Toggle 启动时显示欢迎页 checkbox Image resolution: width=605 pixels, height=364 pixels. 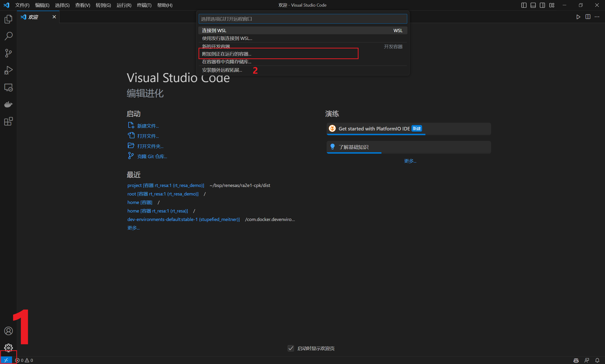[x=291, y=348]
